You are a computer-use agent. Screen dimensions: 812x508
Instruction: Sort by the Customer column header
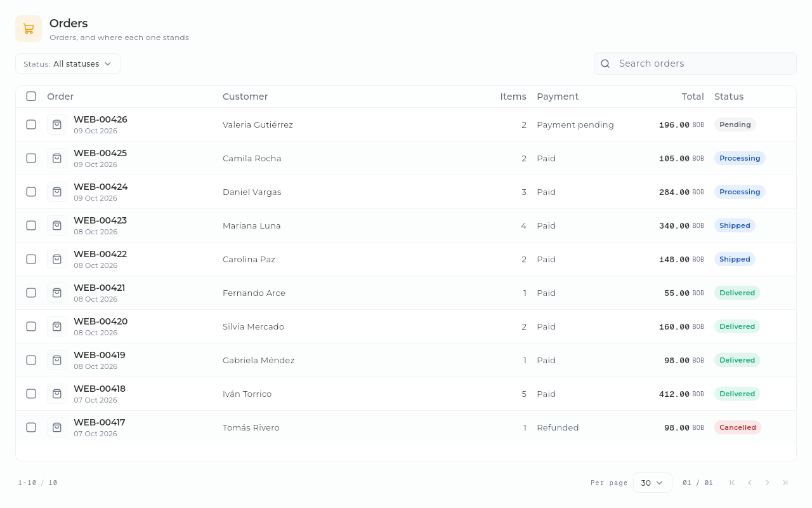point(246,97)
